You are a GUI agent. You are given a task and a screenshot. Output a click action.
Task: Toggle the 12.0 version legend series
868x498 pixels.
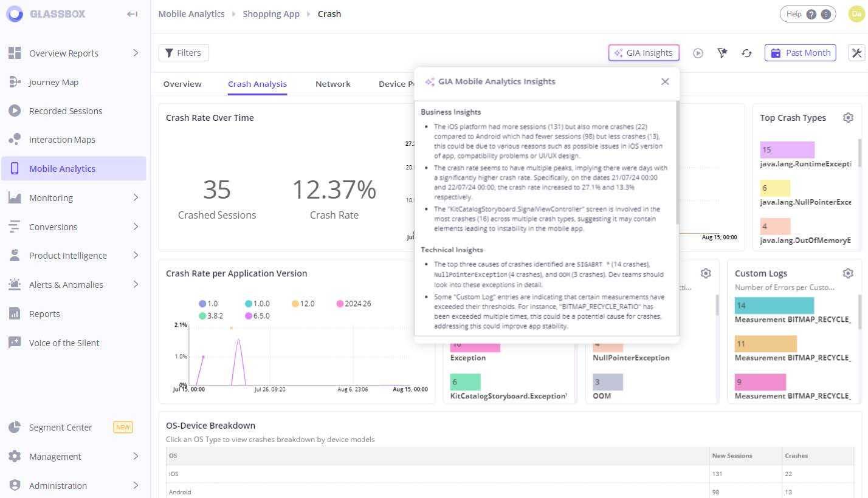(302, 304)
